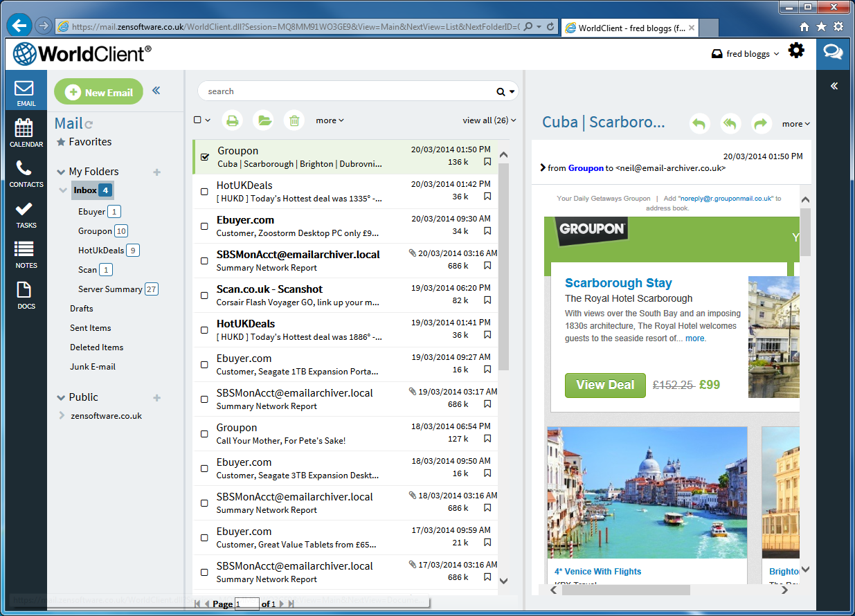Check the Scan.co.uk Scanshot message checkbox

204,296
